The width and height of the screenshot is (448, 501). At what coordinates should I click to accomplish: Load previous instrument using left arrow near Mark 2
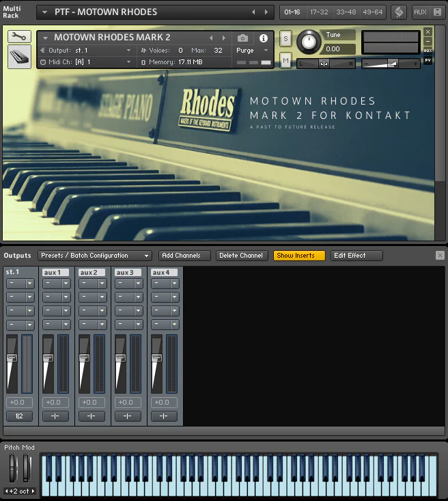point(211,38)
